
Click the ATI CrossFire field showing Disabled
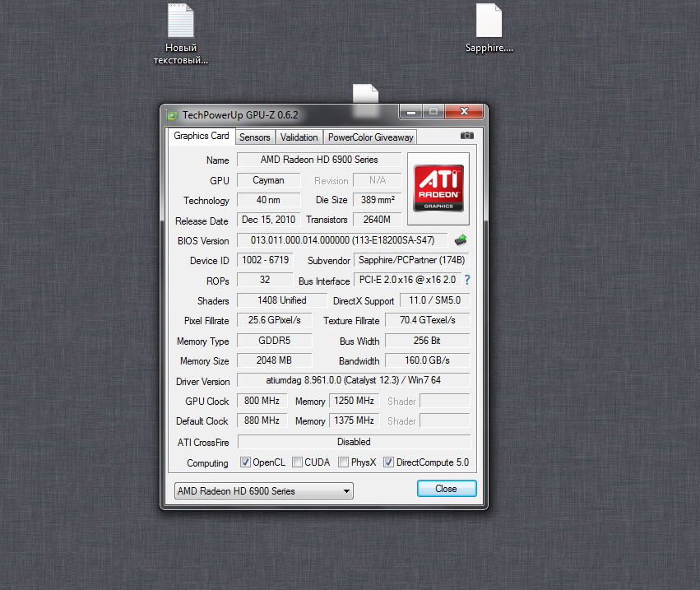[x=354, y=442]
